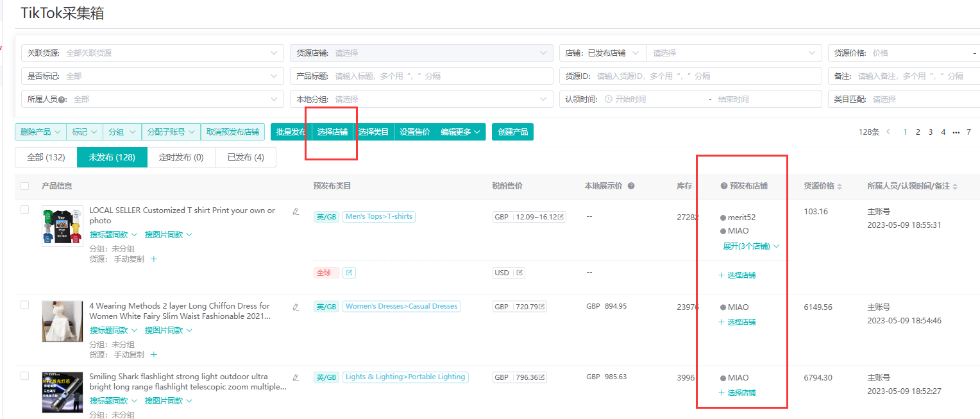Click help icon next to 本地展示价 header

(x=631, y=186)
